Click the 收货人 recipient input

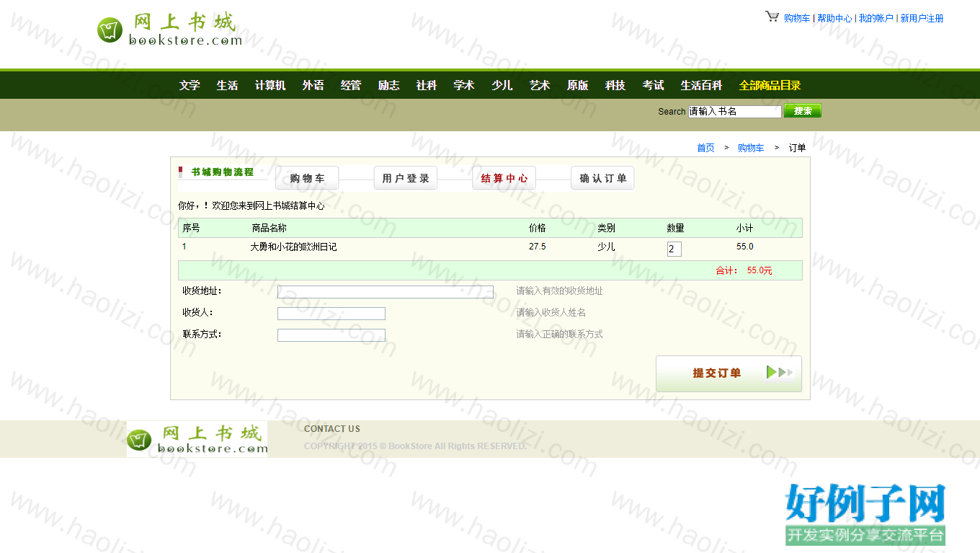(331, 314)
